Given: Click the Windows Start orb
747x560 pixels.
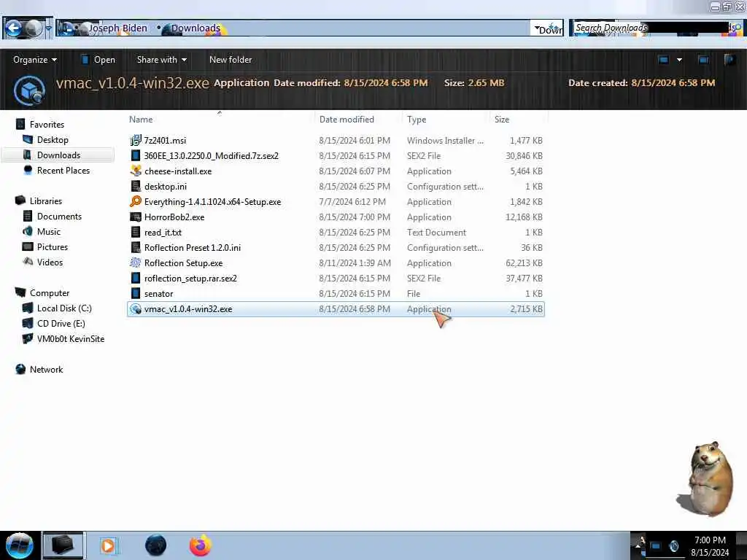Looking at the screenshot, I should click(x=19, y=545).
